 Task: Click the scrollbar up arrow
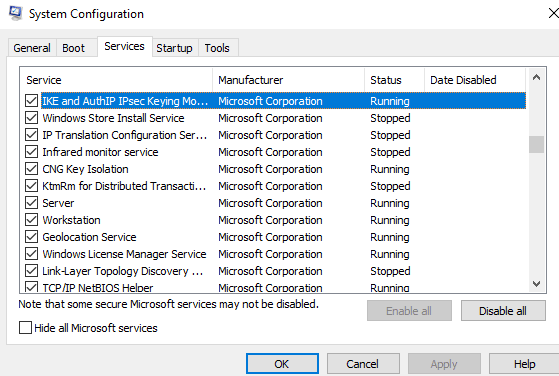536,77
